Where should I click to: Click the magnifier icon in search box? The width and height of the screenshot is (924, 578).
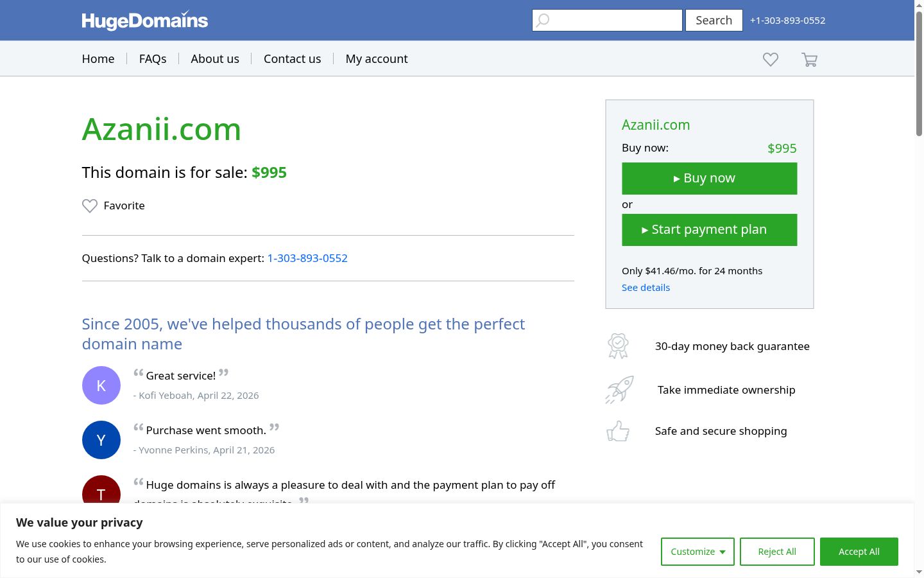click(543, 21)
